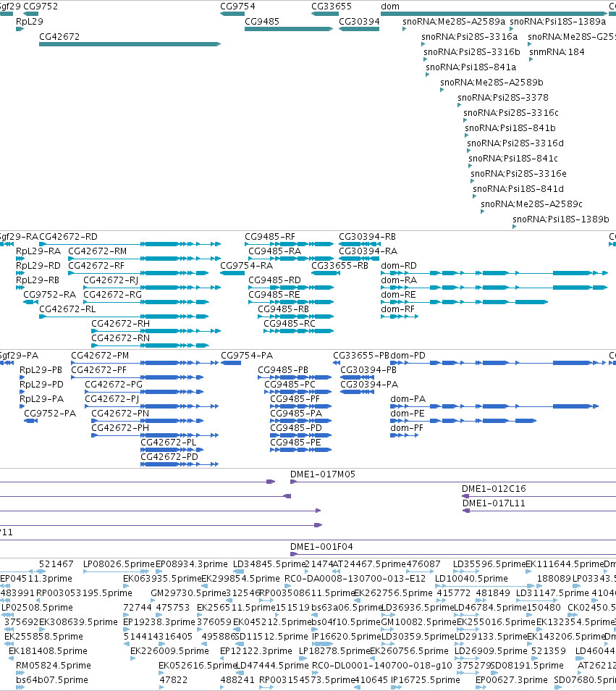Select snoRNA:Psi28S-3316b label
616x691 pixels.
point(472,51)
